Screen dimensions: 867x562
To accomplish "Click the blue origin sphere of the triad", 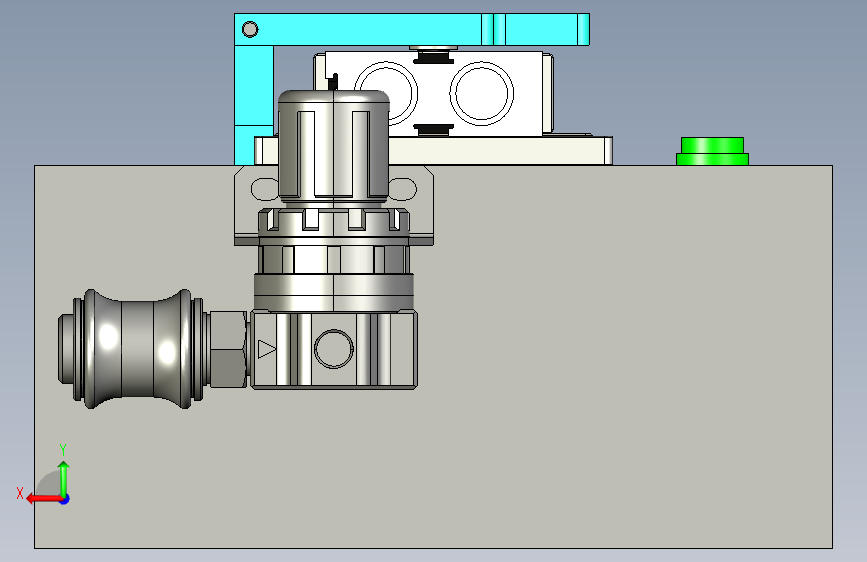I will [65, 499].
